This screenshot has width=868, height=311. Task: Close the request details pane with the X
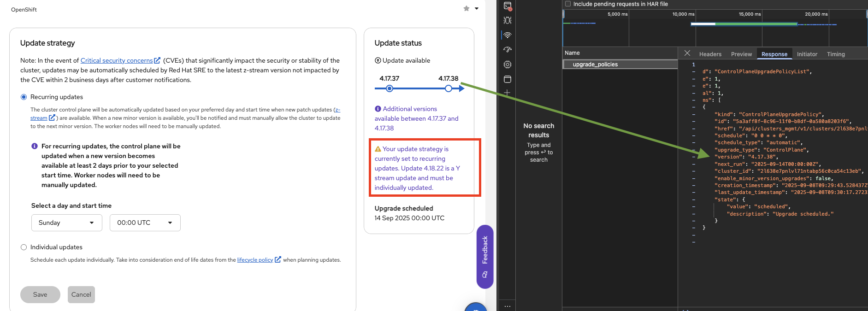point(687,53)
